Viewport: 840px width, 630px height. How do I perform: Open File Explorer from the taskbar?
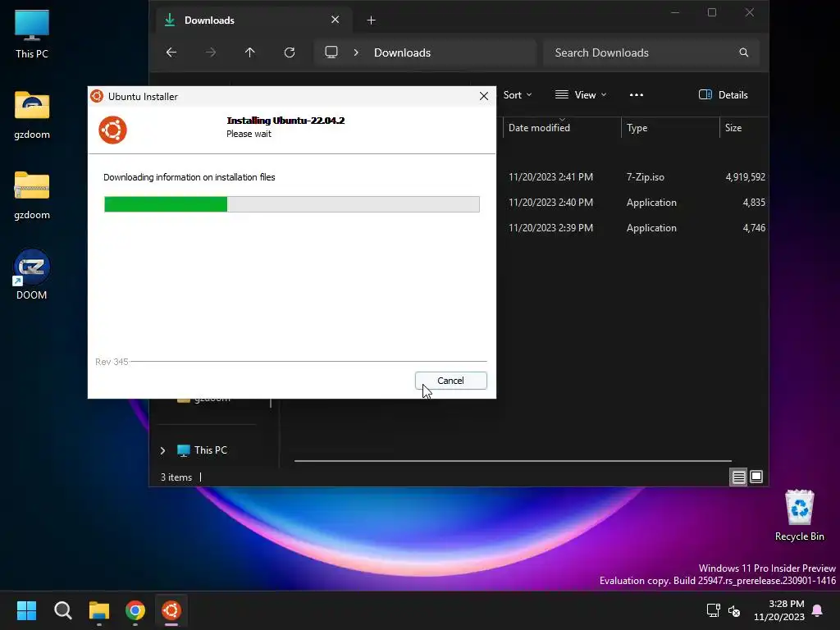tap(99, 610)
